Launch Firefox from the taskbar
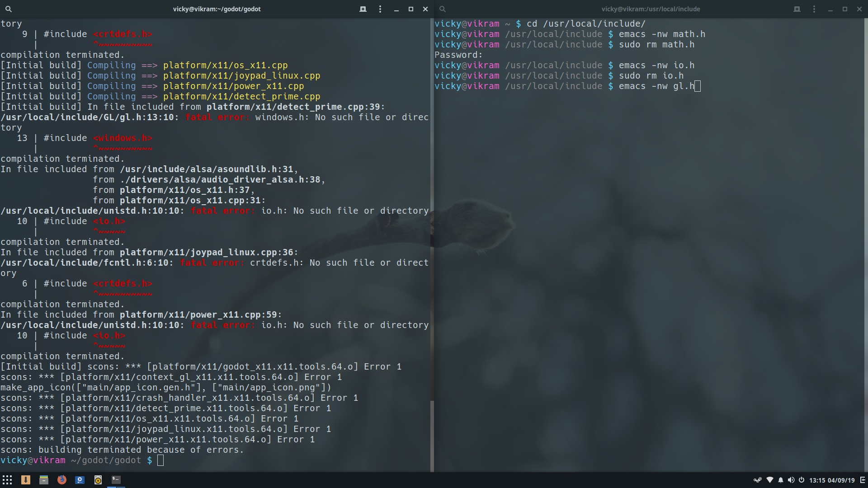This screenshot has height=488, width=868. 62,480
